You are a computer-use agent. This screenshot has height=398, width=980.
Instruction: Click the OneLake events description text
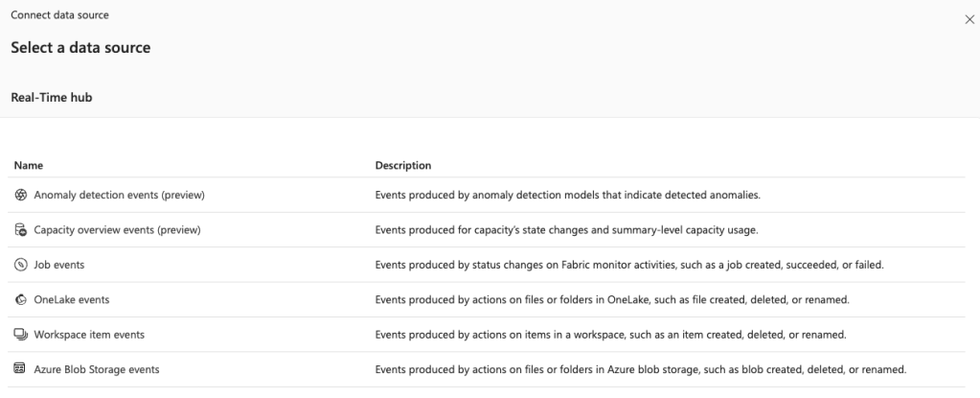pos(612,299)
